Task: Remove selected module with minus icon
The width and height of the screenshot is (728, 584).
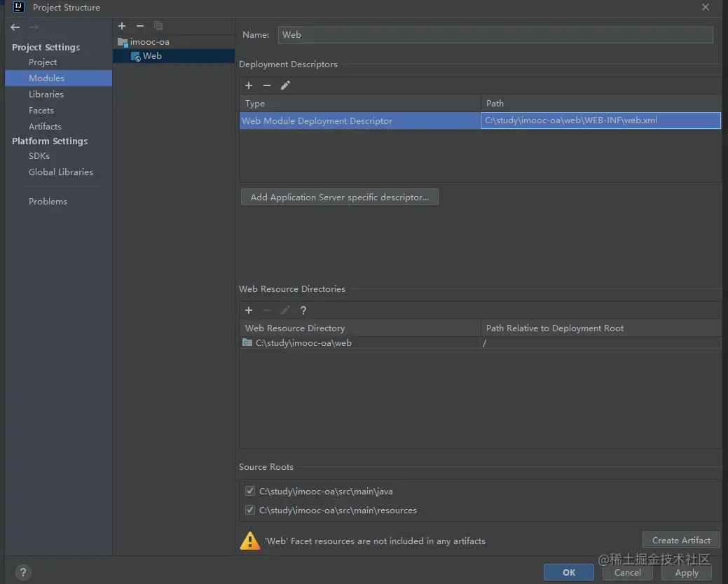Action: point(140,26)
